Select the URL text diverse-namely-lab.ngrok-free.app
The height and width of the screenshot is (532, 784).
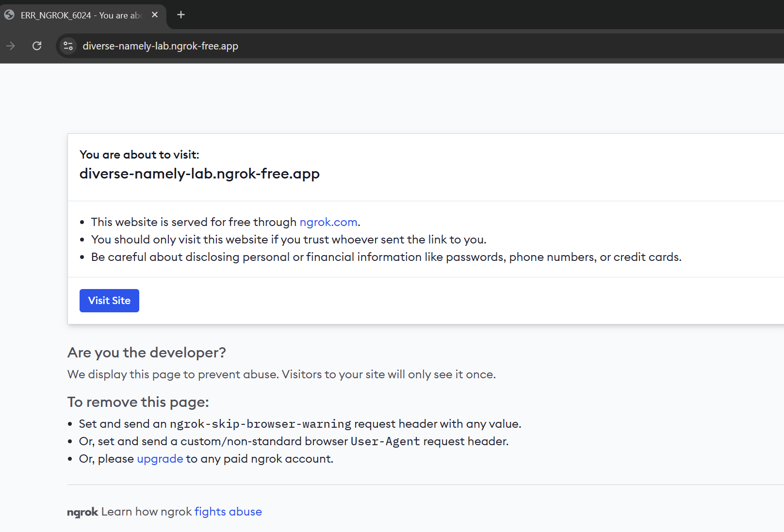pos(160,46)
